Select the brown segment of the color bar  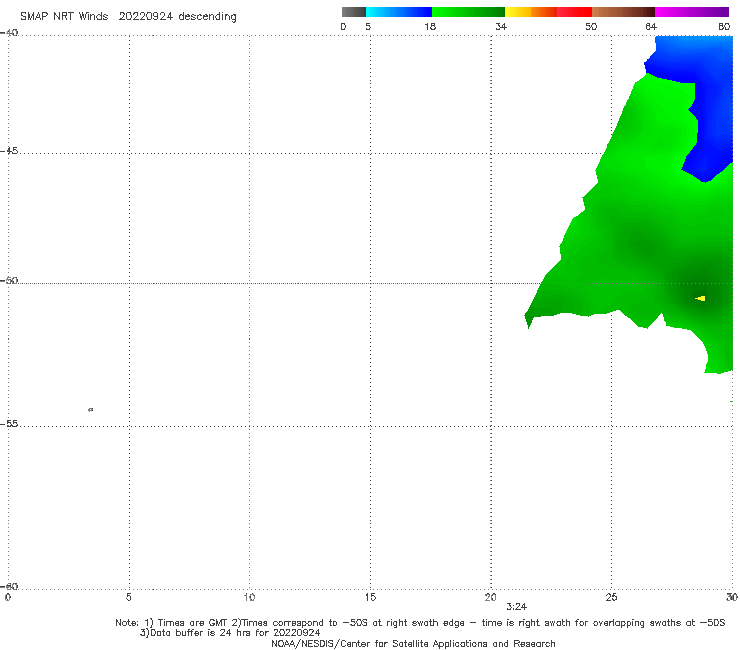pyautogui.click(x=623, y=12)
